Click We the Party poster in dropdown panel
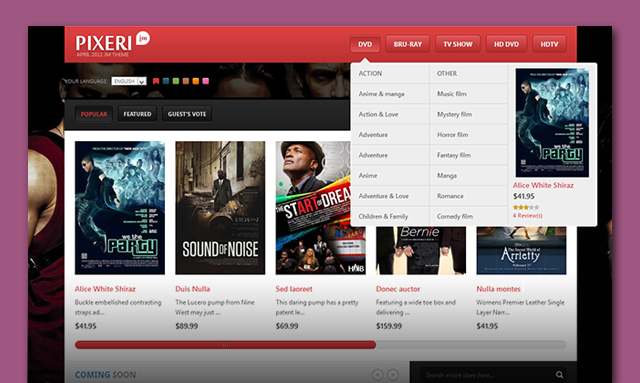 click(552, 122)
